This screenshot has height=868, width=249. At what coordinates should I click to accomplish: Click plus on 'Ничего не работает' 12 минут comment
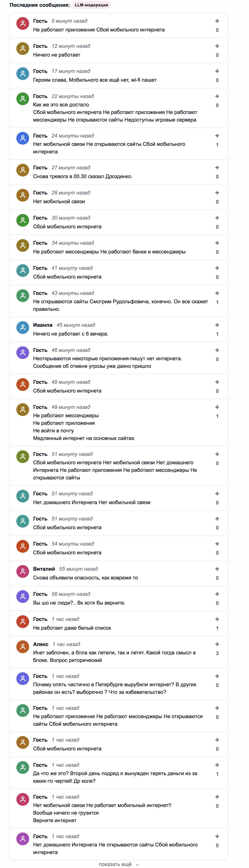coord(217,46)
